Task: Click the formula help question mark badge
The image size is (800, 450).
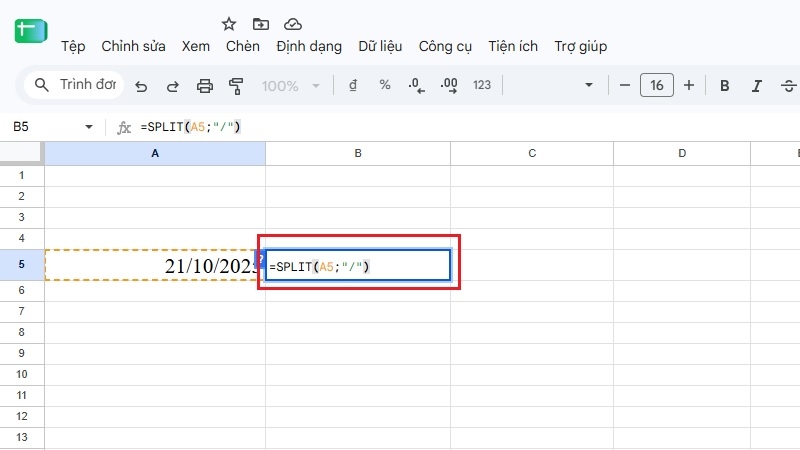Action: tap(260, 259)
